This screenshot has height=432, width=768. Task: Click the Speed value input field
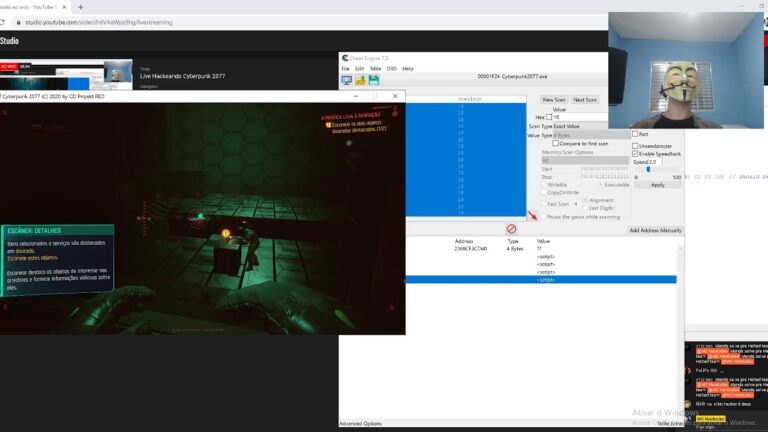coord(655,162)
